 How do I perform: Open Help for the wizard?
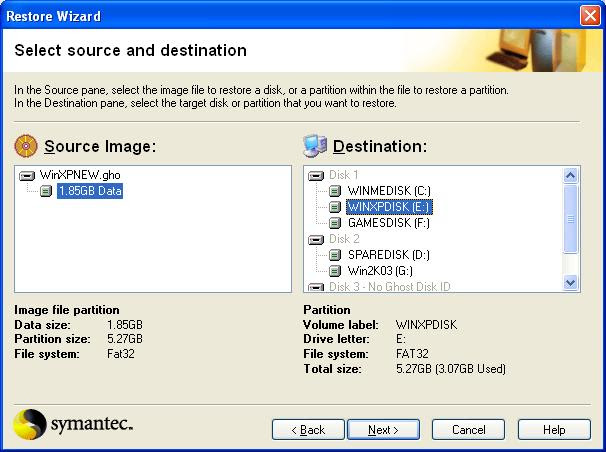click(x=554, y=430)
